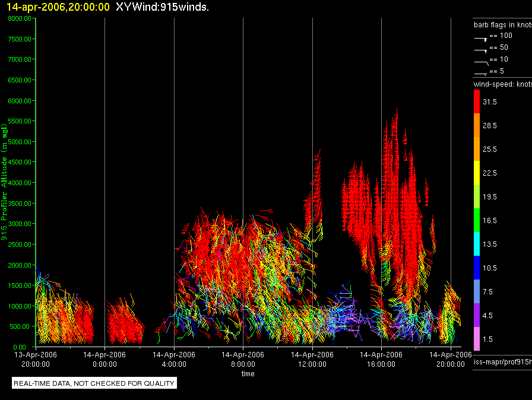This screenshot has height=400, width=532.
Task: Click the 1000.00 altitude tick label
Action: pos(20,306)
